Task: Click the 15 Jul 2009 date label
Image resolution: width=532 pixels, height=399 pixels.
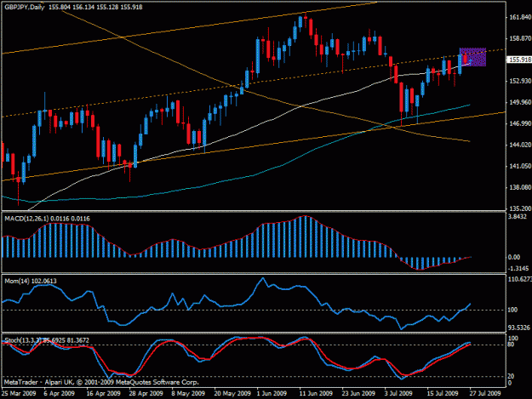Action: coord(443,394)
